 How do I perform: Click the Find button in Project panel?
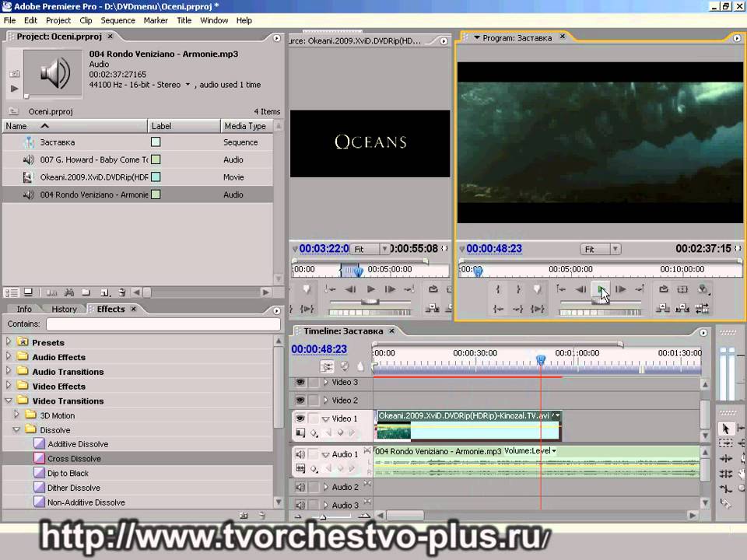[x=69, y=292]
